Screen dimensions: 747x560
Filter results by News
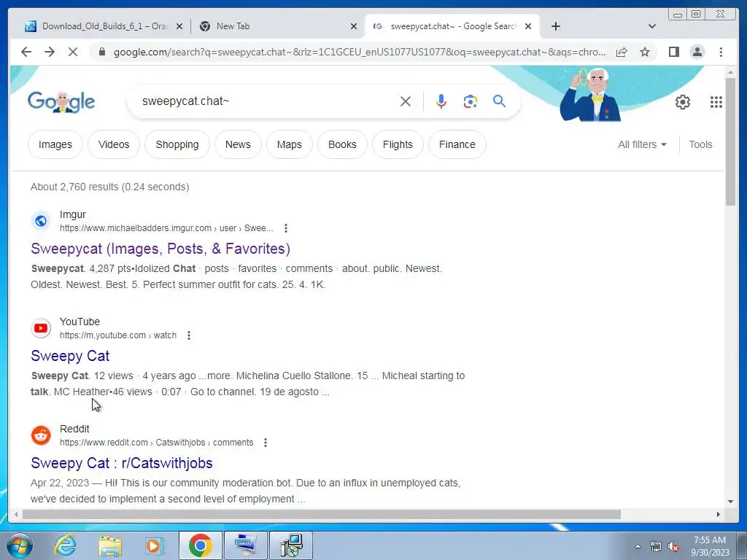238,144
